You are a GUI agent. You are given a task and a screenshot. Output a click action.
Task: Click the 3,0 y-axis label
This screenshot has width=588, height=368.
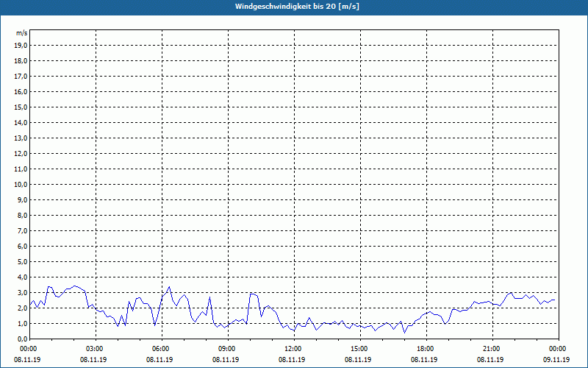click(24, 292)
